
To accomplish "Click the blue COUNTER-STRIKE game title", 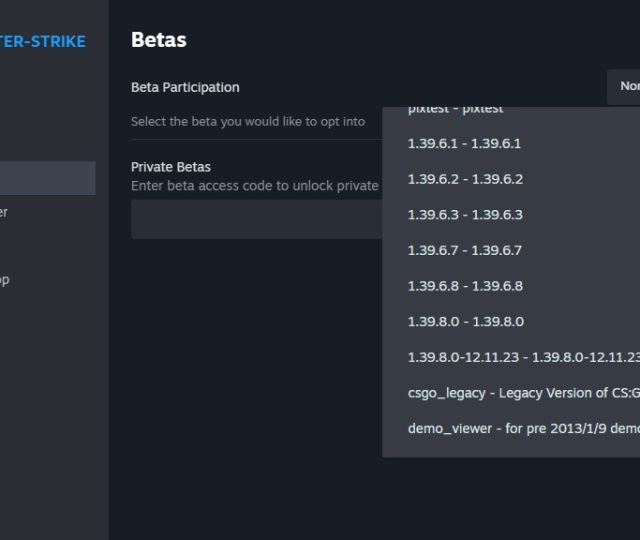I will (x=43, y=41).
